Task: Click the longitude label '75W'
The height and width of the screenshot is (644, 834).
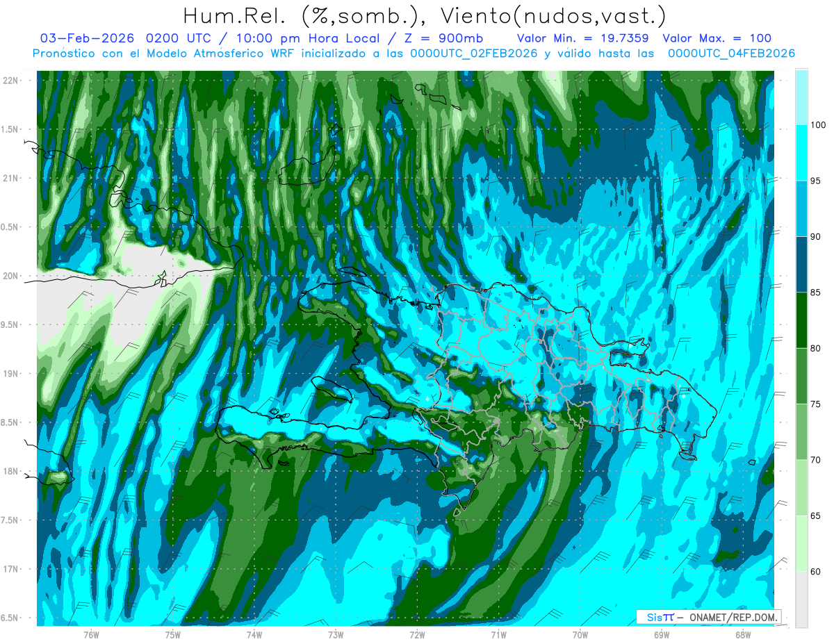Action: coord(172,635)
